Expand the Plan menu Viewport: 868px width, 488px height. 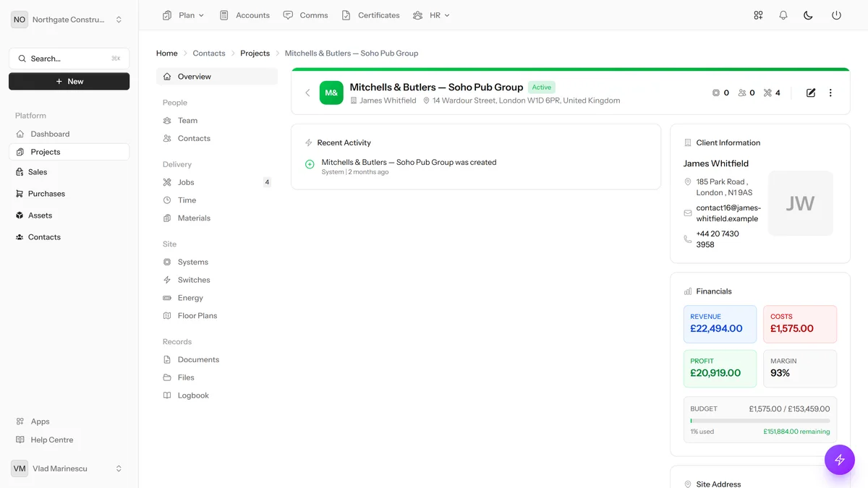(184, 15)
